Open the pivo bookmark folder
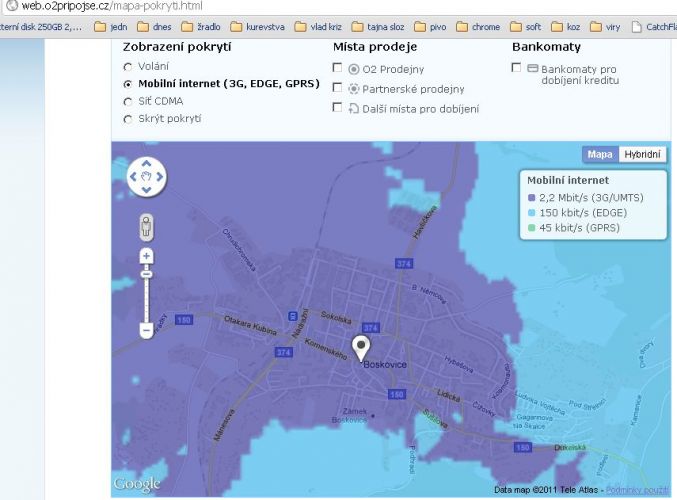Viewport: 677px width, 500px height. click(430, 27)
